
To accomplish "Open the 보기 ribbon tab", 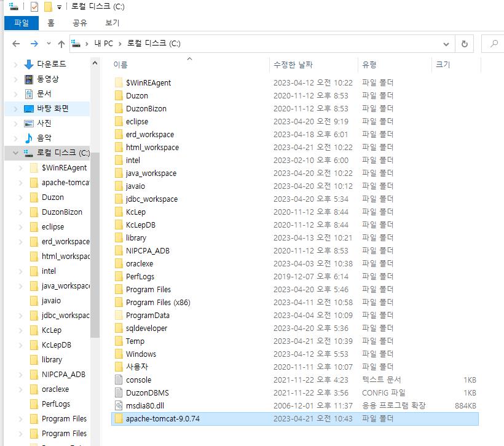I will tap(112, 23).
